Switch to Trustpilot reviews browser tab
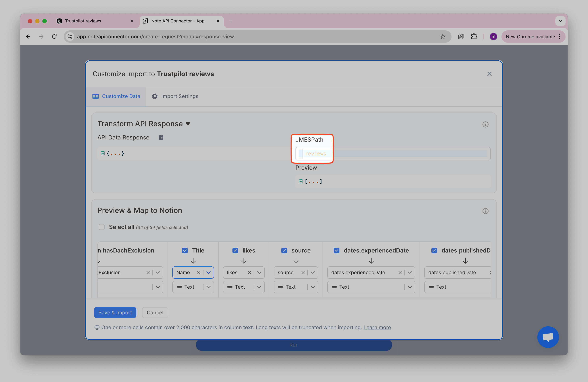Image resolution: width=588 pixels, height=382 pixels. click(x=95, y=21)
